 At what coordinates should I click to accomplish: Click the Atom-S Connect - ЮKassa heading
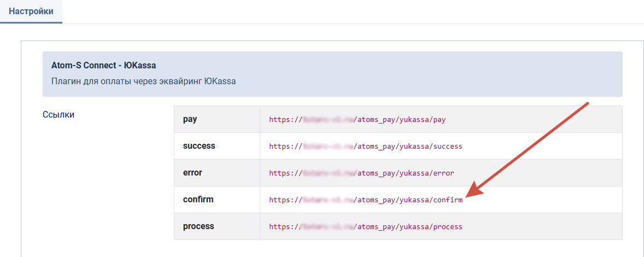pos(103,65)
